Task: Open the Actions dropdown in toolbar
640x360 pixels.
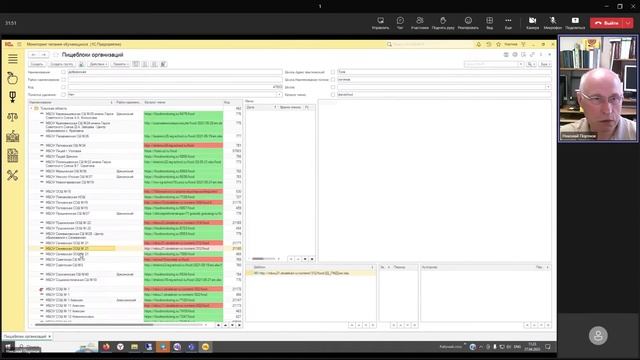Action: [98, 64]
